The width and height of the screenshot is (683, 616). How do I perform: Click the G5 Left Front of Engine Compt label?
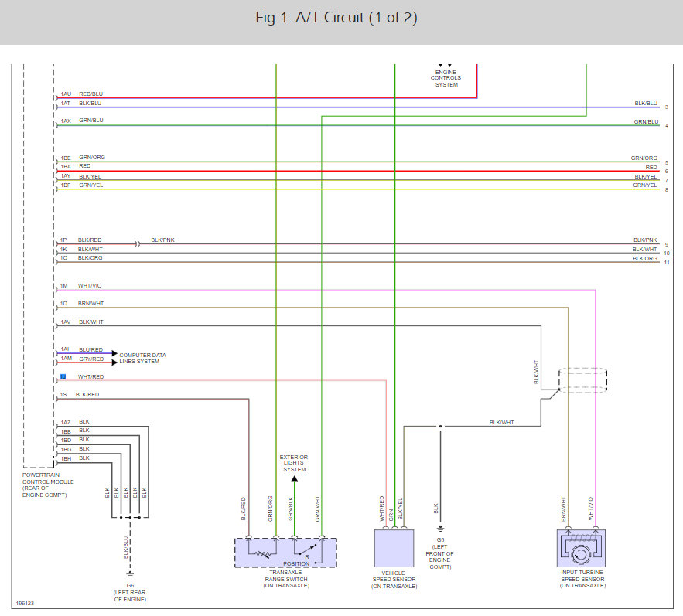[x=440, y=553]
